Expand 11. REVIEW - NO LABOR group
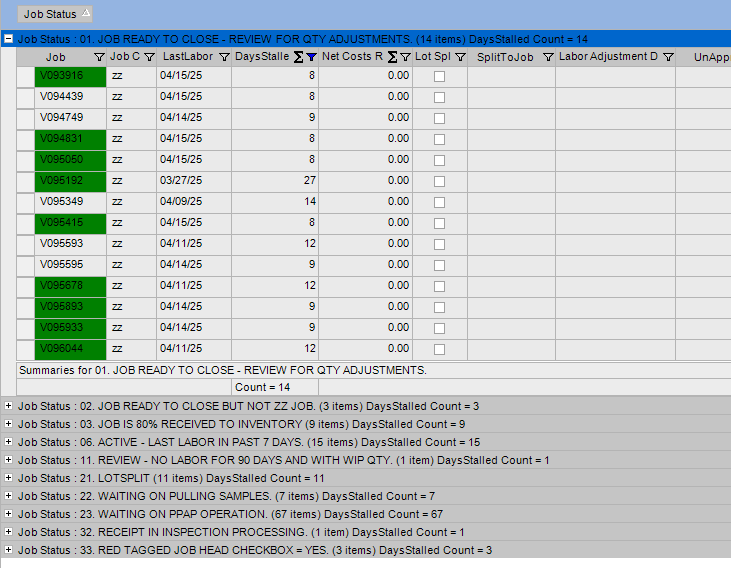Image resolution: width=731 pixels, height=568 pixels. (x=8, y=460)
